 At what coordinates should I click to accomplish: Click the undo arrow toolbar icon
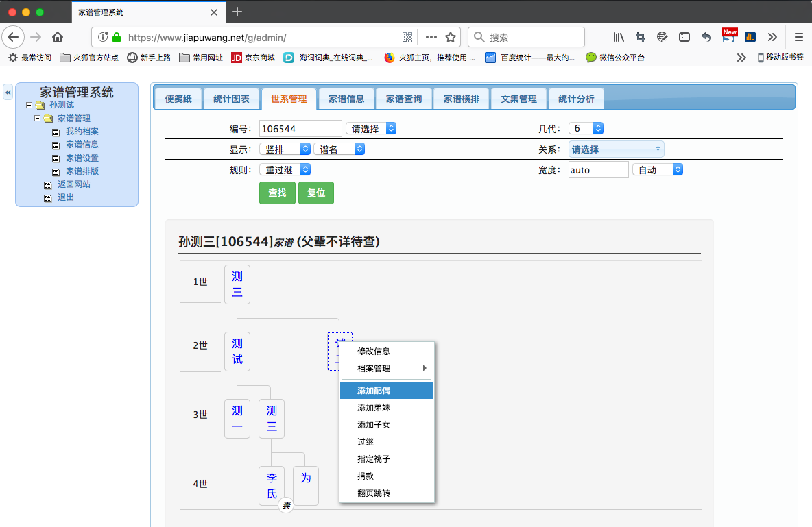706,37
